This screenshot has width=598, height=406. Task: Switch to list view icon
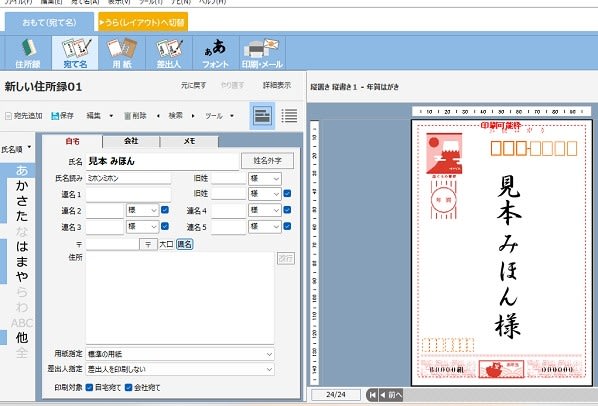coord(289,116)
